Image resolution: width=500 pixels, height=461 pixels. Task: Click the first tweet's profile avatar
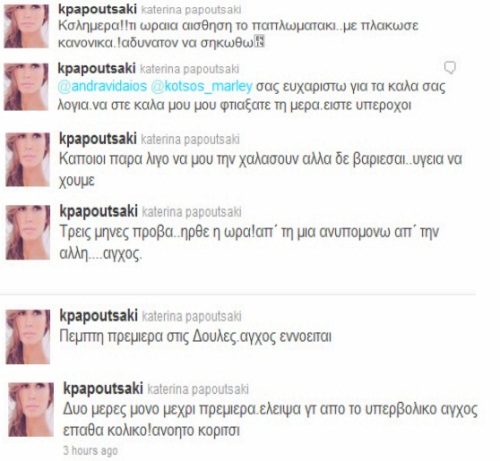tap(26, 26)
